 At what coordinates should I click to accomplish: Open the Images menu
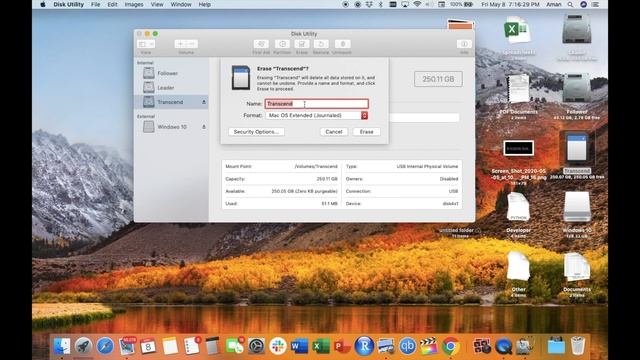[134, 4]
